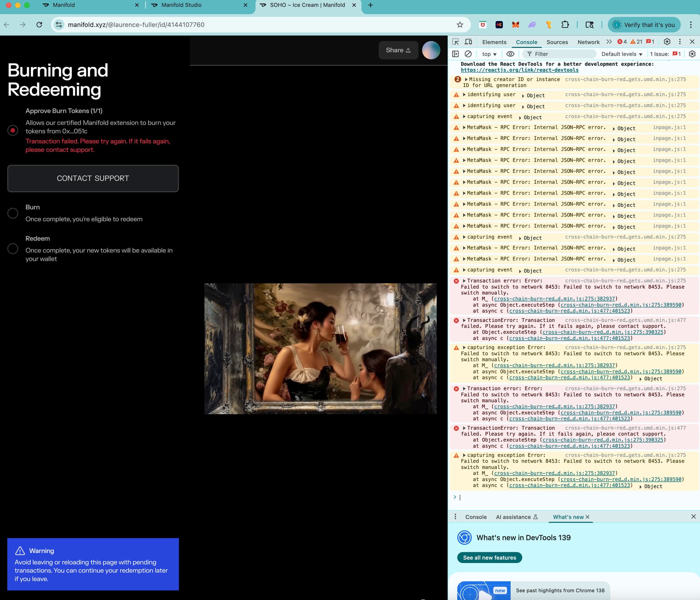Toggle the console sidebar icon
The image size is (700, 600).
coord(455,54)
